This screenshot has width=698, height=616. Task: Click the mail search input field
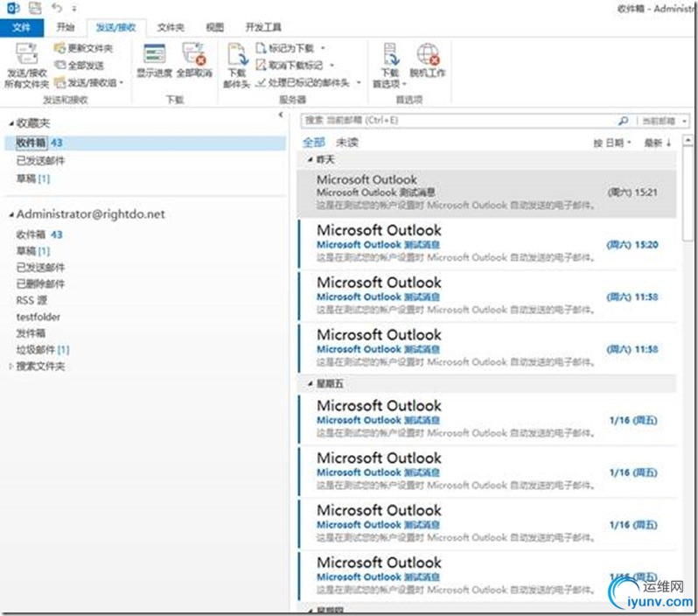[x=457, y=120]
